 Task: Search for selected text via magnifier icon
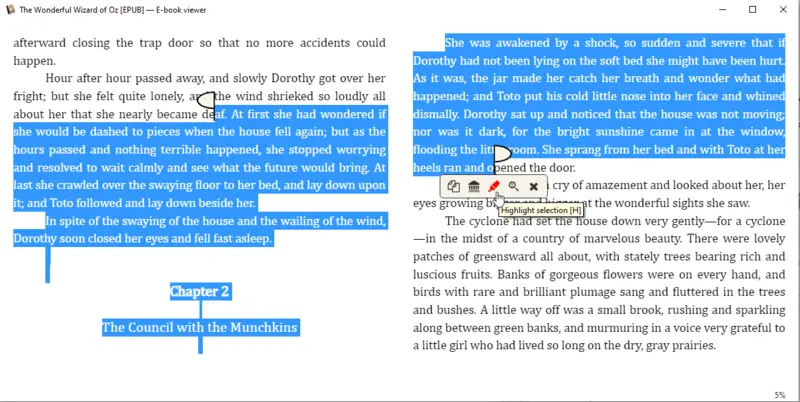(513, 186)
